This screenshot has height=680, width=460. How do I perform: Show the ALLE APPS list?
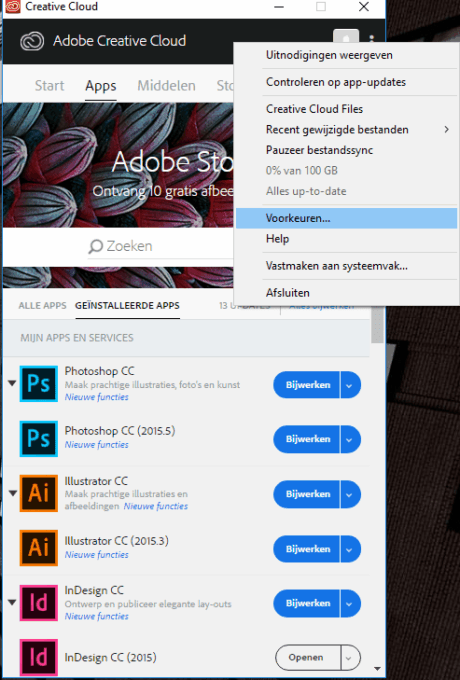coord(42,306)
